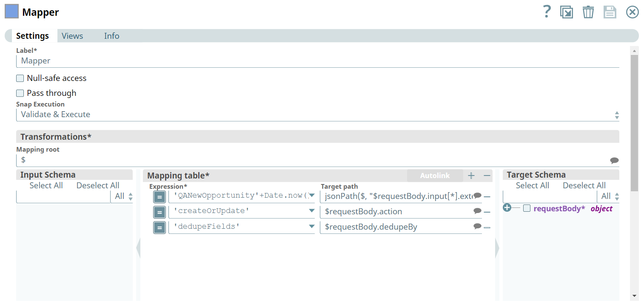Click the vertical scrollbar thumb
This screenshot has width=644, height=308.
(x=634, y=122)
